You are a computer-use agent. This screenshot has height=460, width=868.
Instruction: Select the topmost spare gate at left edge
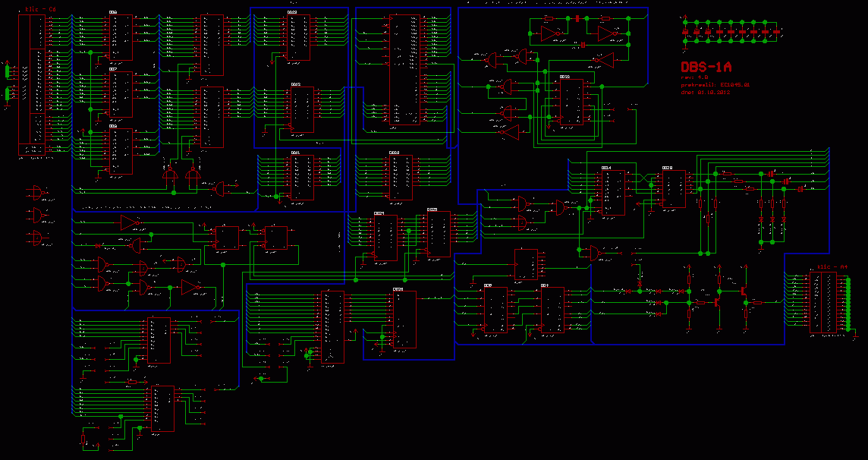pos(36,191)
